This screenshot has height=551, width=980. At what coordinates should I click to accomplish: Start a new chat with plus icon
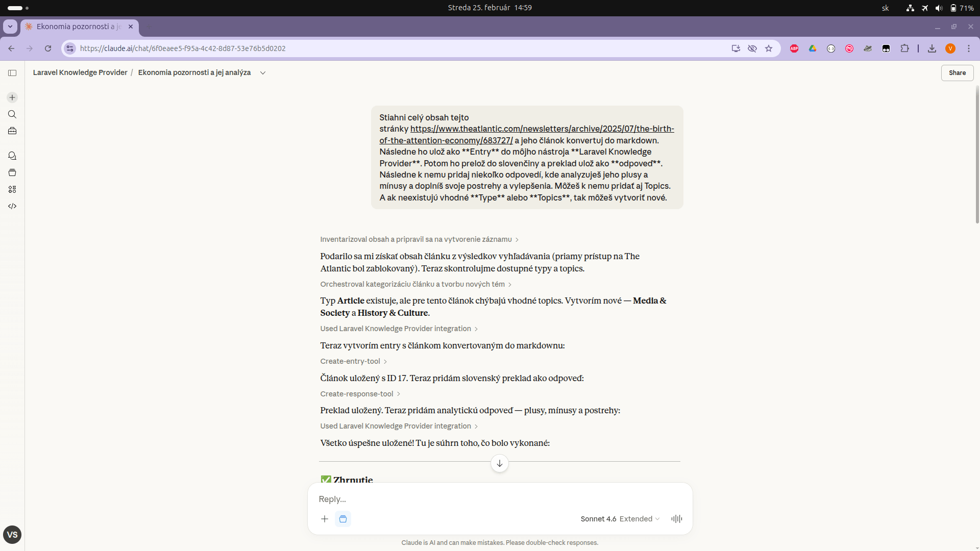[x=12, y=97]
